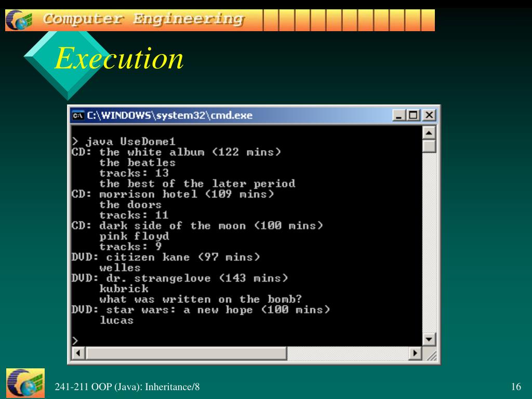Screen dimensions: 532x399
Task: Click the horizontal scrollbar thumb
Action: click(187, 353)
